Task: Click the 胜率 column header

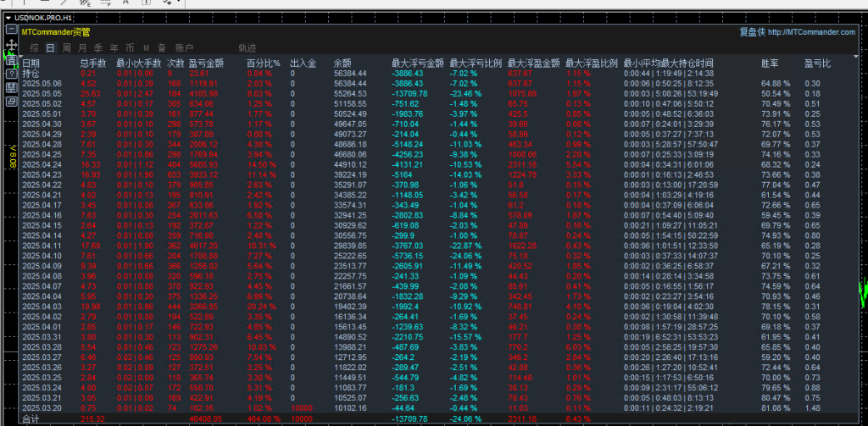Action: 770,63
